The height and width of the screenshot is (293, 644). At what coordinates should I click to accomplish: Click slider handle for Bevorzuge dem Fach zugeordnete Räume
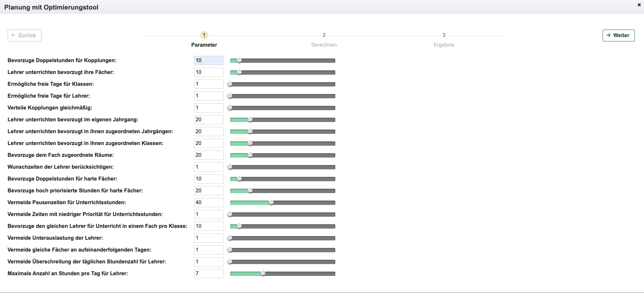pos(250,155)
